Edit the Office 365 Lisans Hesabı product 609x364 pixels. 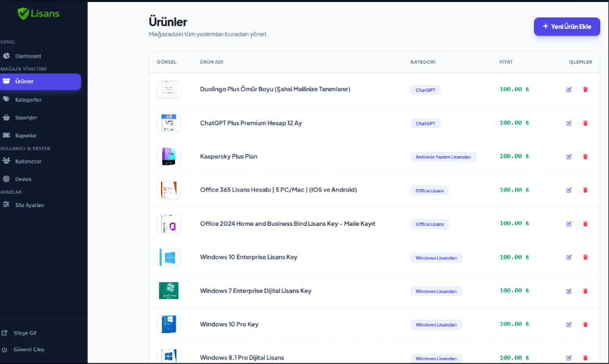pos(569,190)
